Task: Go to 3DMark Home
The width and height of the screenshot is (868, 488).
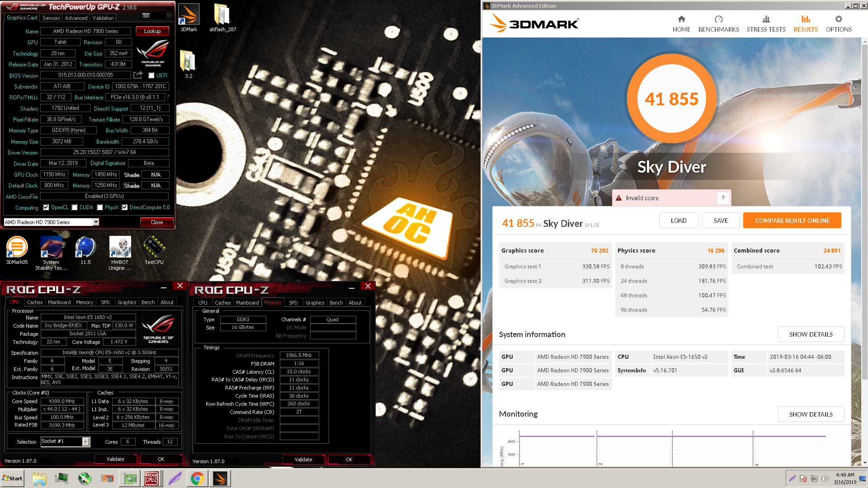Action: (681, 24)
